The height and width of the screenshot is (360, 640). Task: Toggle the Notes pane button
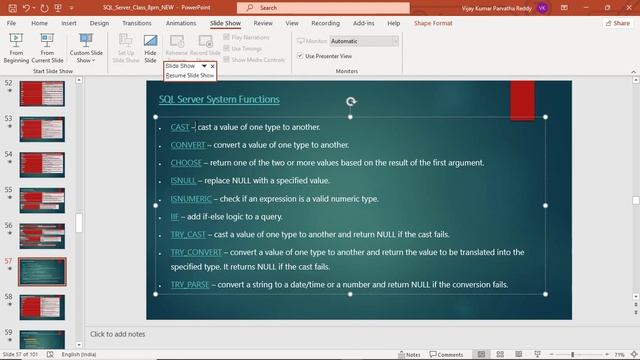tap(409, 354)
